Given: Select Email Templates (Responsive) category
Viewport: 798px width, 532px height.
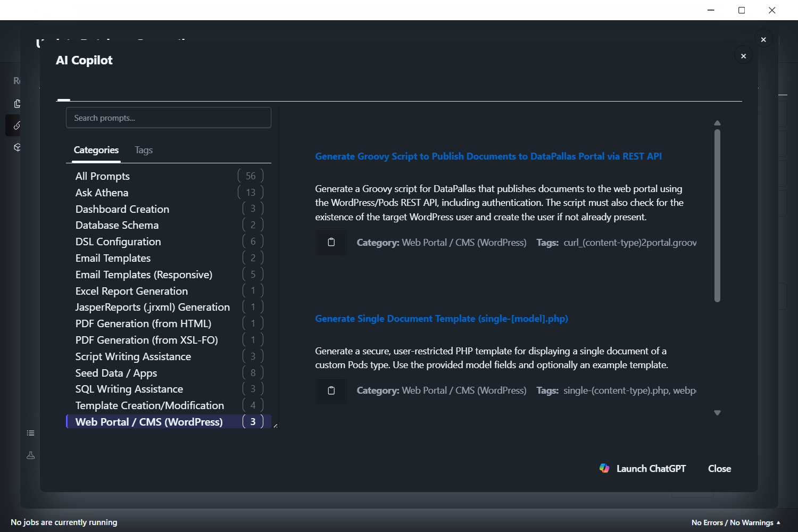Looking at the screenshot, I should [x=168, y=275].
